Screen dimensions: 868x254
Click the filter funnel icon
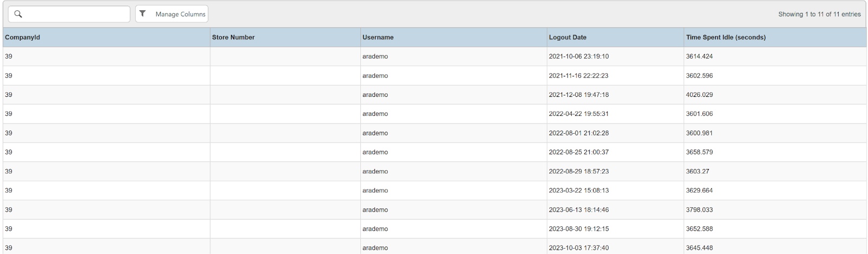(x=143, y=14)
